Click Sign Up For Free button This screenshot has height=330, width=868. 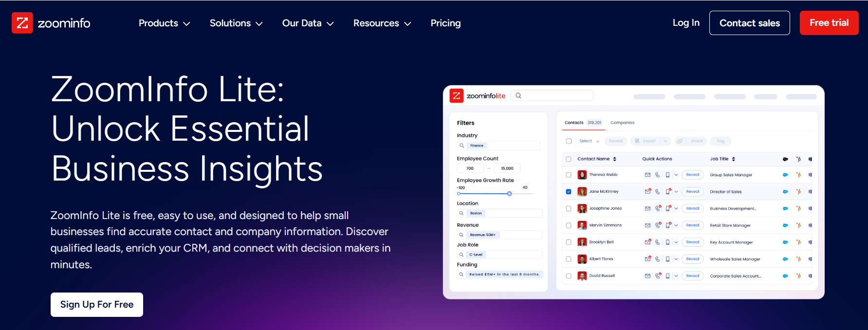tap(97, 305)
